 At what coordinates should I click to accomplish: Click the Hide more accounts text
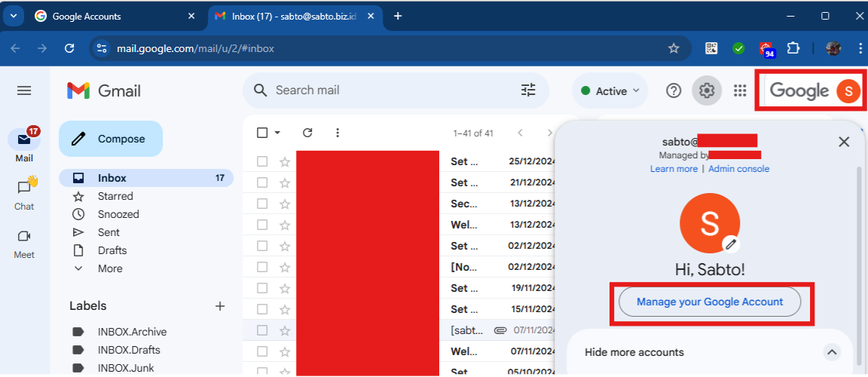tap(634, 352)
